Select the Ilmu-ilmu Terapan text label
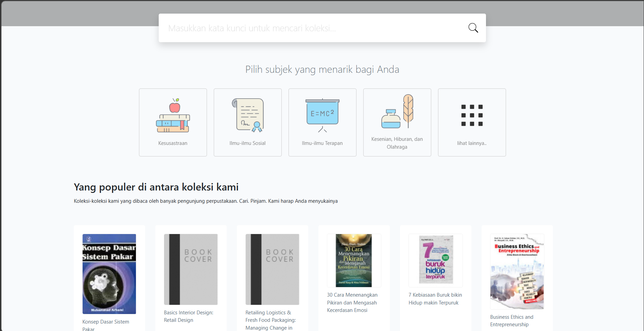 pos(322,143)
